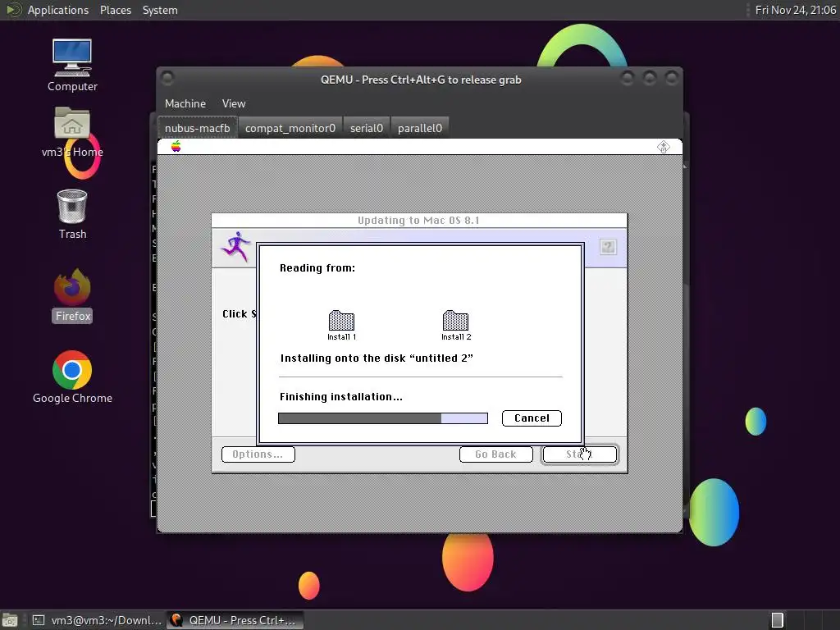Click the show desktop icon in the bottom panel
This screenshot has width=840, height=630.
point(10,620)
